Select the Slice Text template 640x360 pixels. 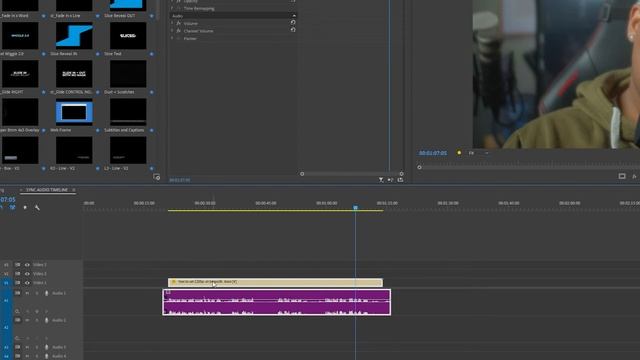[x=128, y=36]
